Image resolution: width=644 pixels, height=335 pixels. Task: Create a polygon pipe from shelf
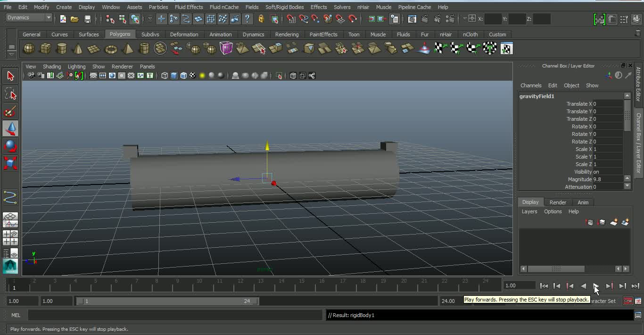[144, 48]
